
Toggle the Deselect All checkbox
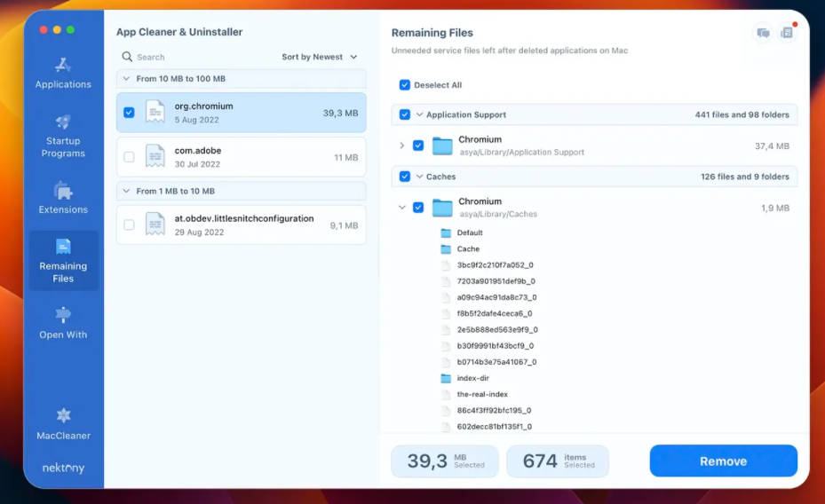(405, 85)
